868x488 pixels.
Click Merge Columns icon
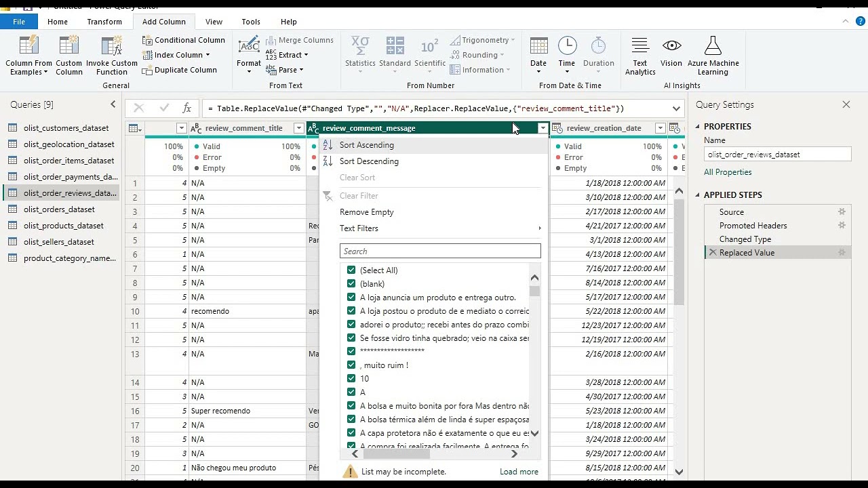(x=271, y=40)
